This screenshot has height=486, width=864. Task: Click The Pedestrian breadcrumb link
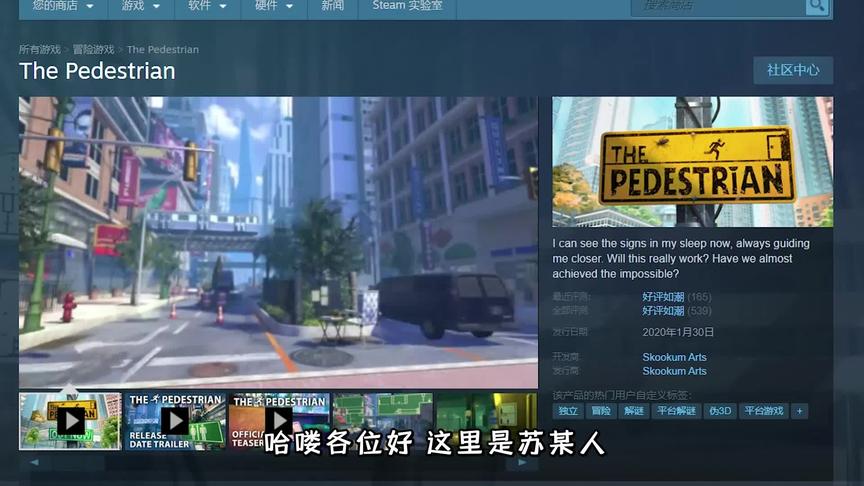pos(163,50)
